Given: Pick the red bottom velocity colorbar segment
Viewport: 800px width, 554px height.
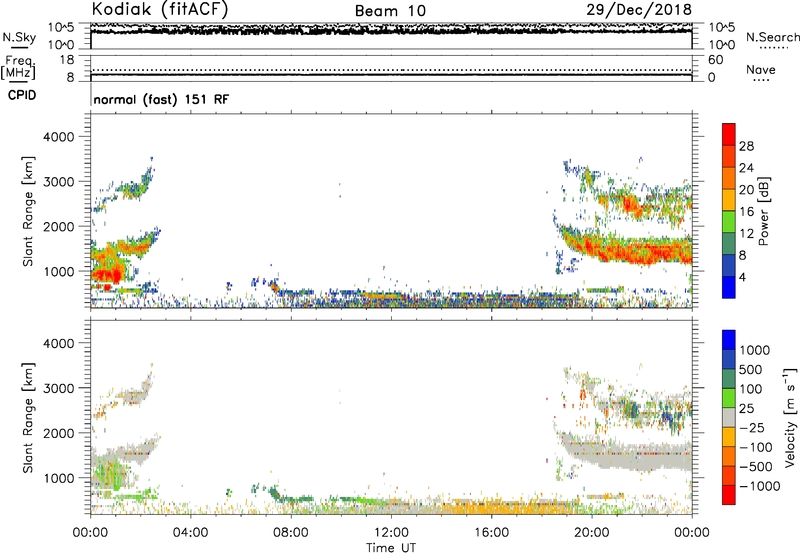Looking at the screenshot, I should pos(729,495).
